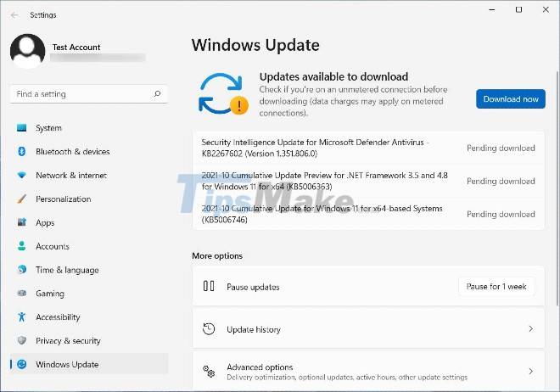Viewport: 560px width, 392px height.
Task: Select Windows Update in sidebar
Action: [x=89, y=364]
